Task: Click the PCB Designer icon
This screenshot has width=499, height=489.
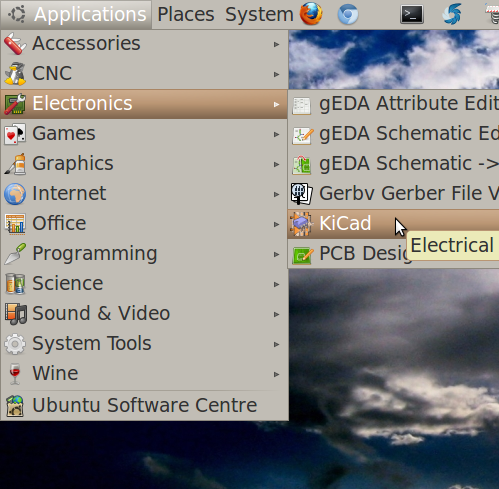Action: point(302,255)
